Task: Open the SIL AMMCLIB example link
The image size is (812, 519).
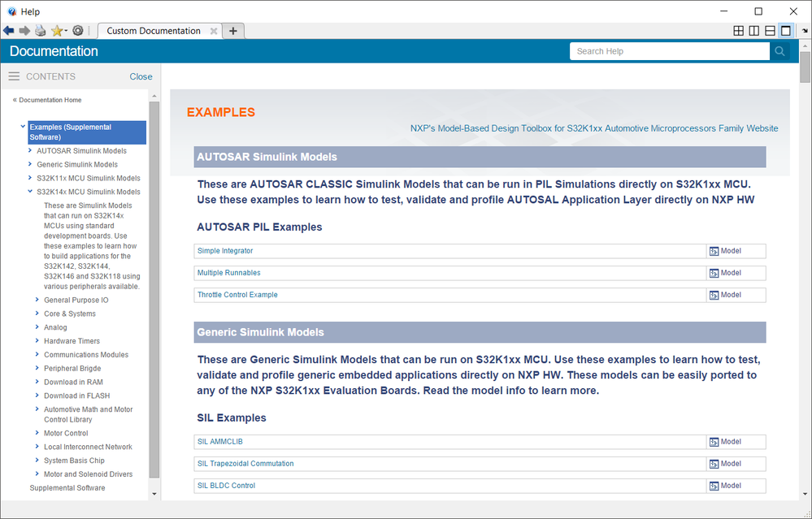Action: coord(220,442)
